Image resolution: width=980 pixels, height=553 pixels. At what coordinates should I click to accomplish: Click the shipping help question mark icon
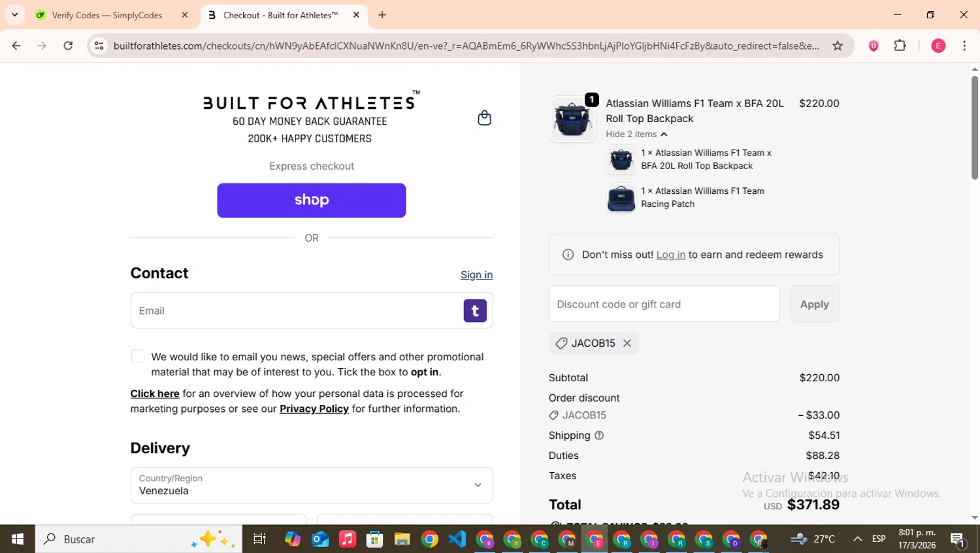point(599,435)
